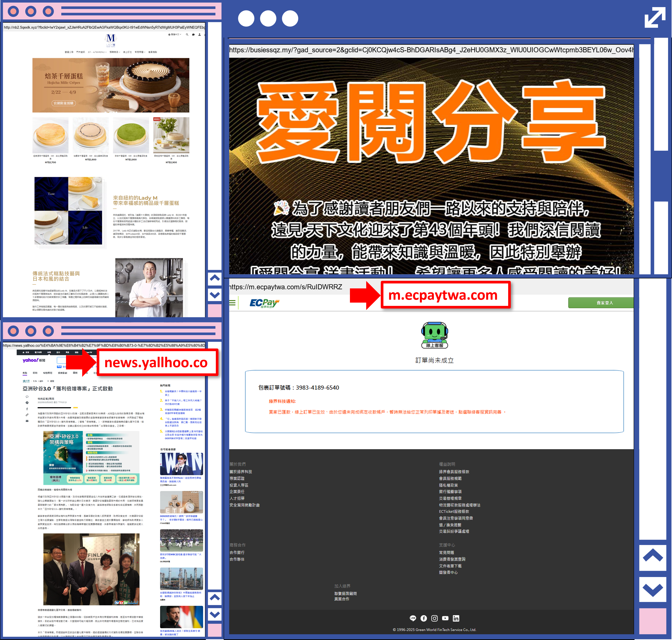Open 營運公告 menu item
Viewport: 672px width, 640px height.
(x=69, y=52)
